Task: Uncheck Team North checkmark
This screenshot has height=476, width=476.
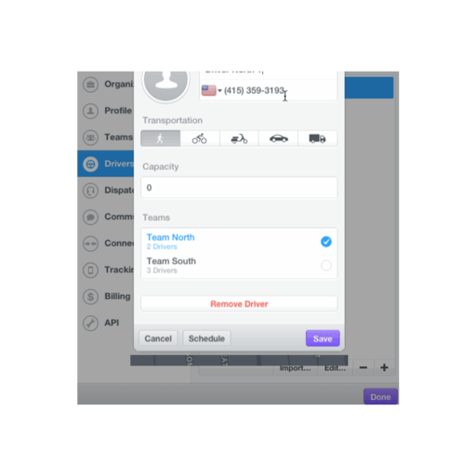Action: 326,242
